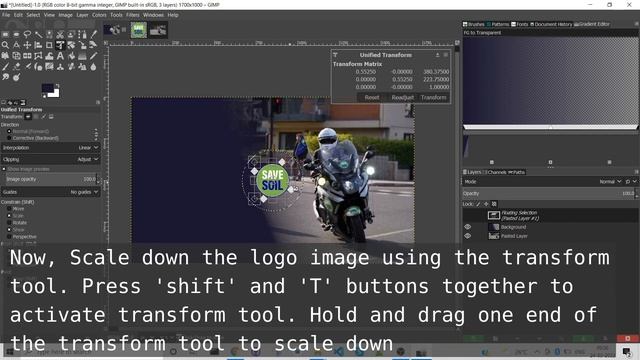Open the Windows menu
Viewport: 640px width, 360px height.
[x=153, y=15]
